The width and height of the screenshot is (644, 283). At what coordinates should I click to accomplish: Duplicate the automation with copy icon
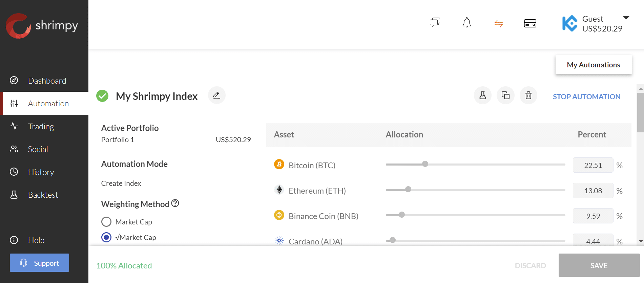[x=505, y=95]
